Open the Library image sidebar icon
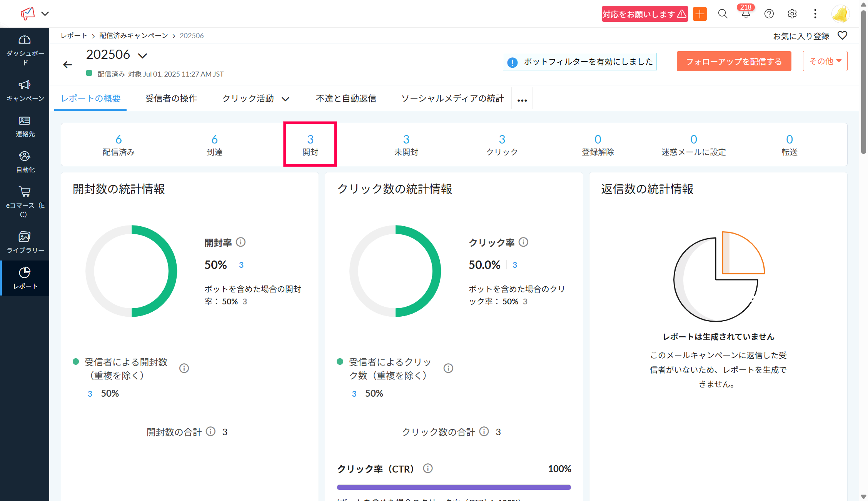 (x=25, y=237)
